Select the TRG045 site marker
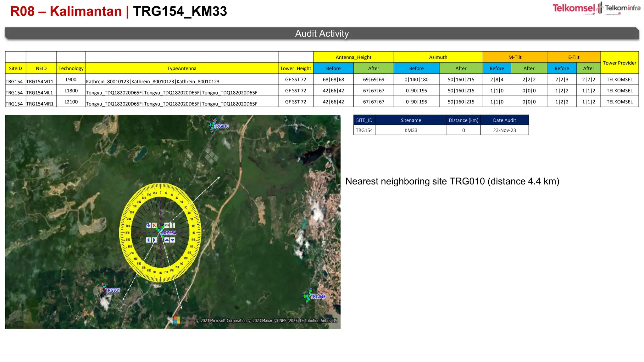The width and height of the screenshot is (644, 362). 308,296
